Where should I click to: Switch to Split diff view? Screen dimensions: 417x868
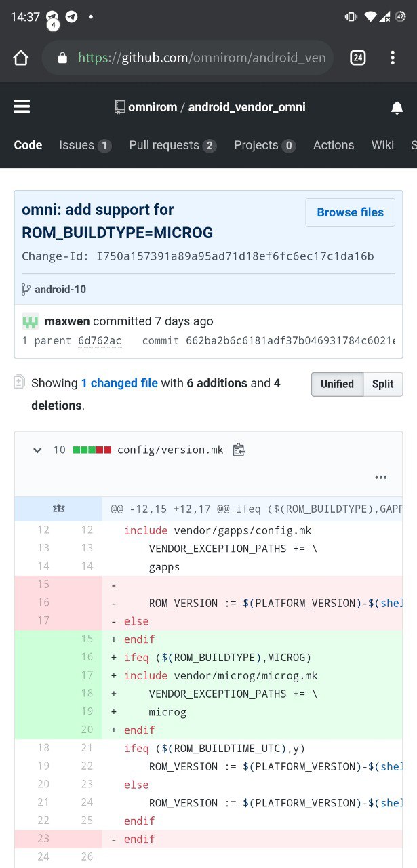coord(382,384)
